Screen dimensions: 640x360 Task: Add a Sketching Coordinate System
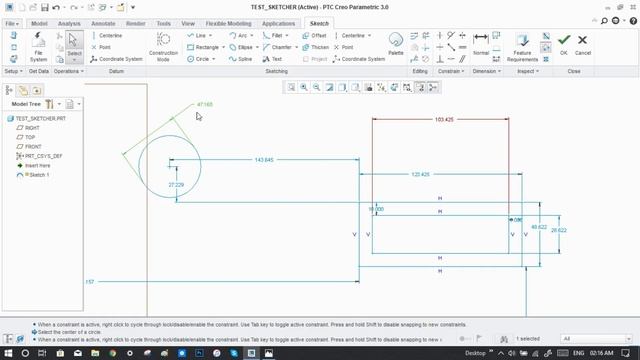click(x=359, y=59)
